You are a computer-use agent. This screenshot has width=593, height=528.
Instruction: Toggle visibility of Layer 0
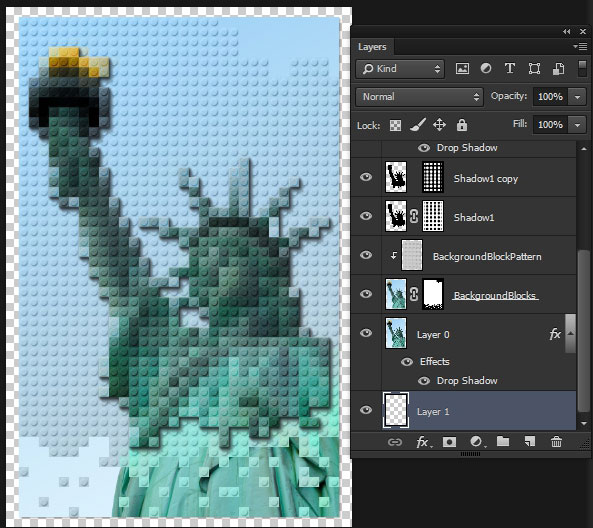[366, 333]
